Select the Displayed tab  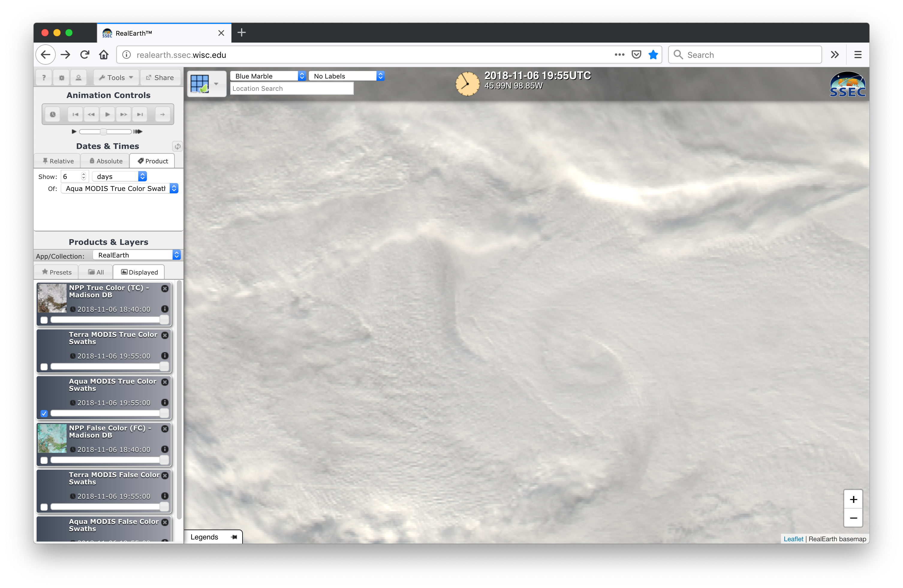point(139,272)
